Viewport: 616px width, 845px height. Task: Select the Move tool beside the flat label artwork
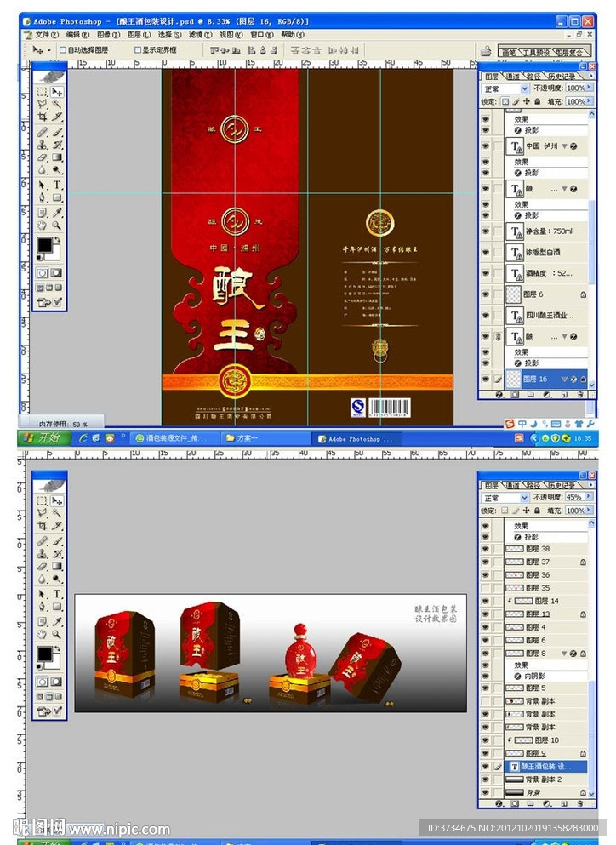point(57,92)
